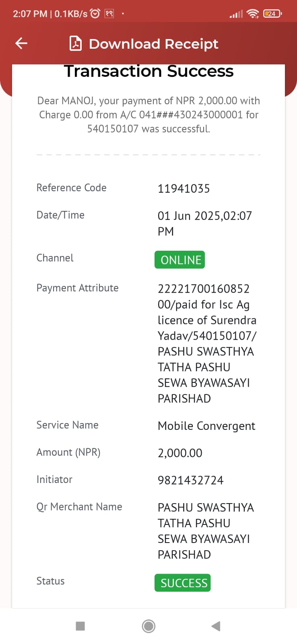Tap the Android Back triangle button
The width and height of the screenshot is (297, 644).
tap(216, 626)
